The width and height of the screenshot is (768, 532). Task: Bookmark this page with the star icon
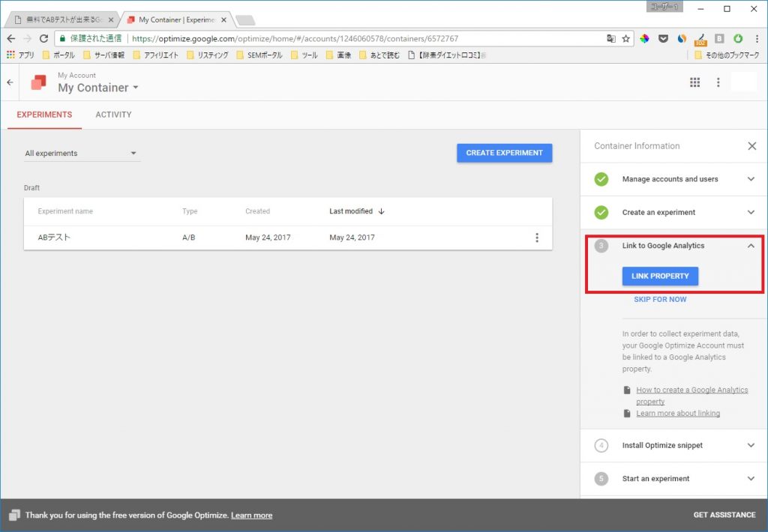(x=626, y=38)
